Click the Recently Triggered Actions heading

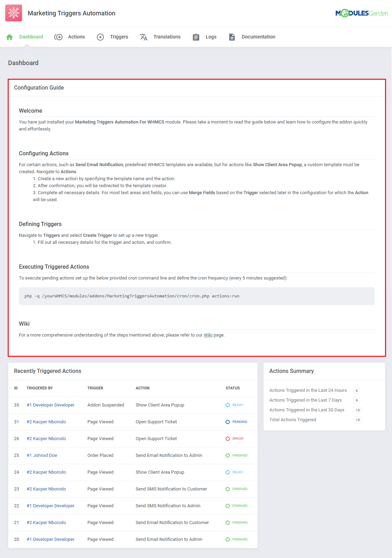tap(48, 371)
